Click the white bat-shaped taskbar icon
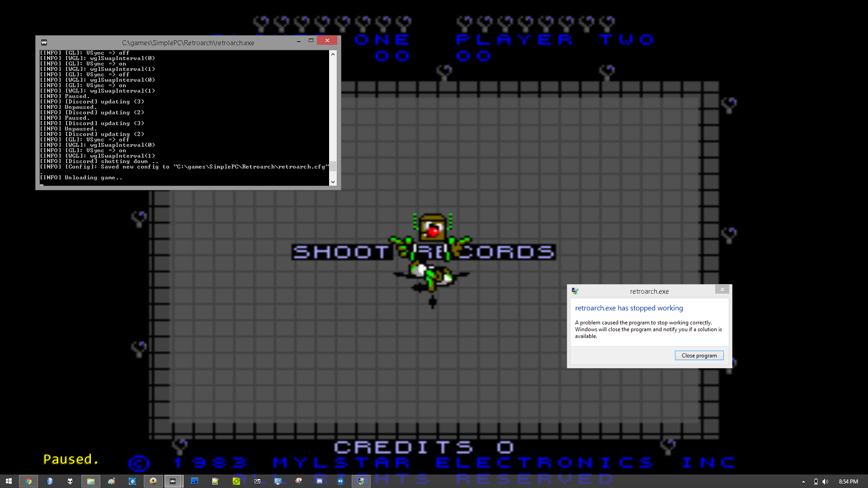The width and height of the screenshot is (868, 488). pos(70,481)
